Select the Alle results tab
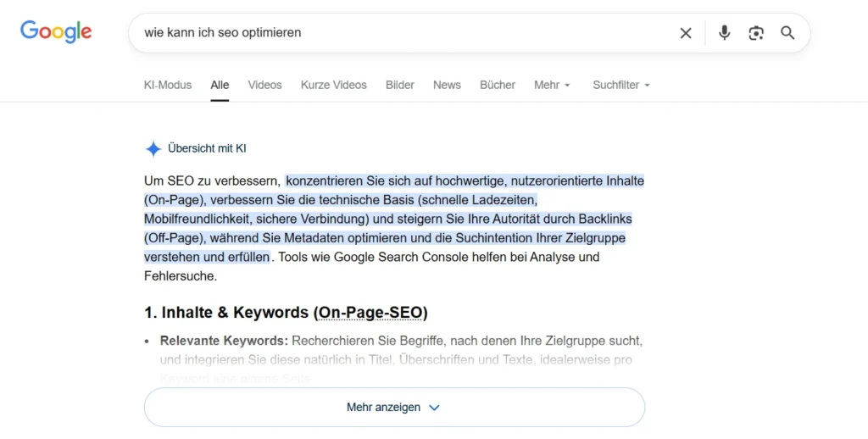Viewport: 868px width, 439px height. [220, 85]
